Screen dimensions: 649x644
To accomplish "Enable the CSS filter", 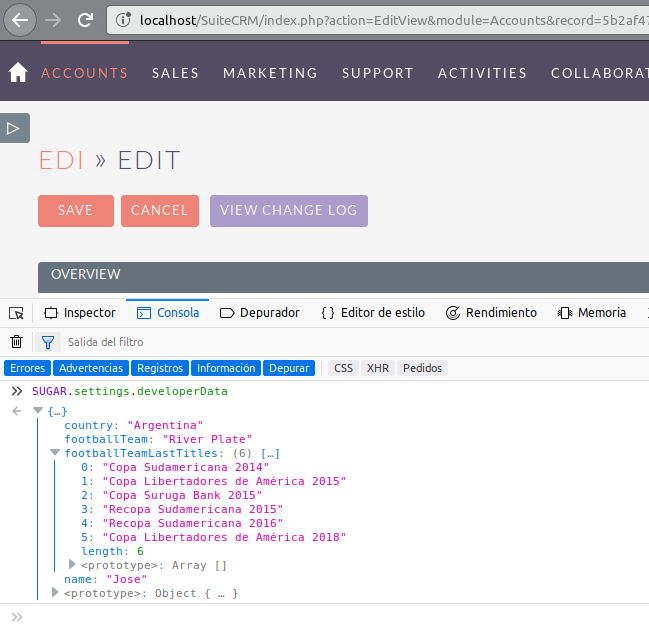I will coord(344,368).
